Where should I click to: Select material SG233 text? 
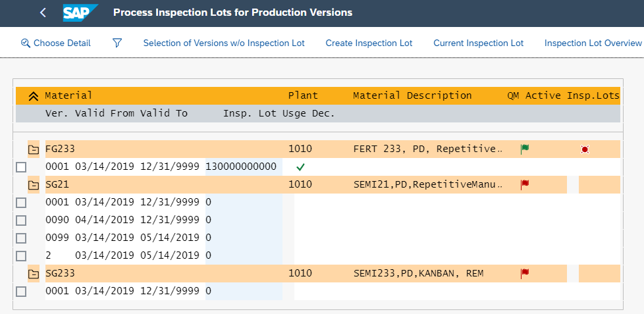tap(60, 273)
